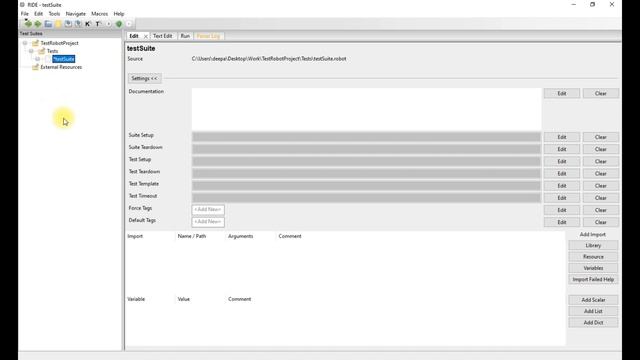
Task: Click the Add Scalar button
Action: (593, 300)
